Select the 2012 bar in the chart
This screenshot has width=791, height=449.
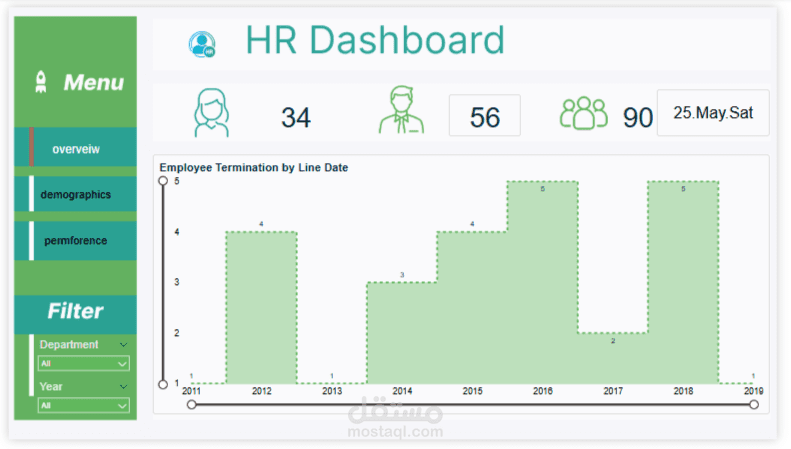pos(261,308)
